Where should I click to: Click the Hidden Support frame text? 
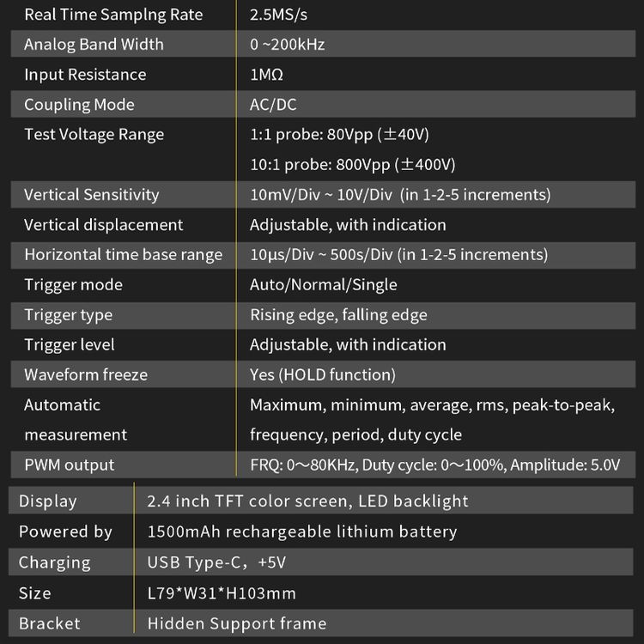237,623
